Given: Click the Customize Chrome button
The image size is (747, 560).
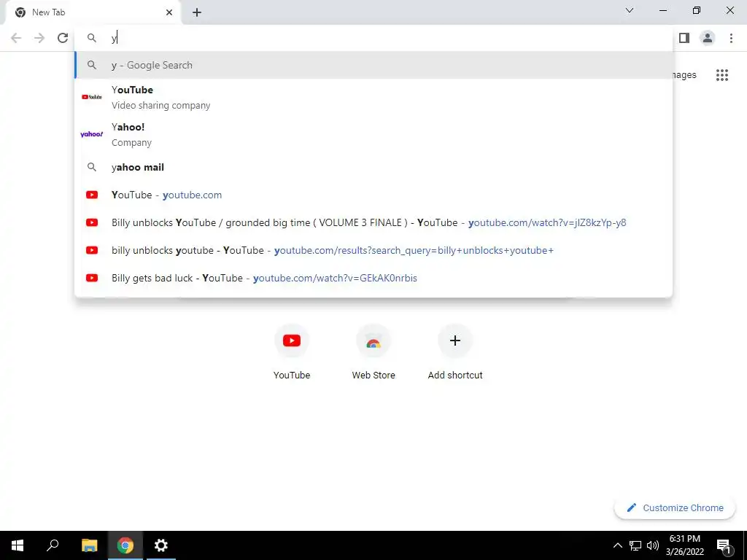Looking at the screenshot, I should (675, 507).
